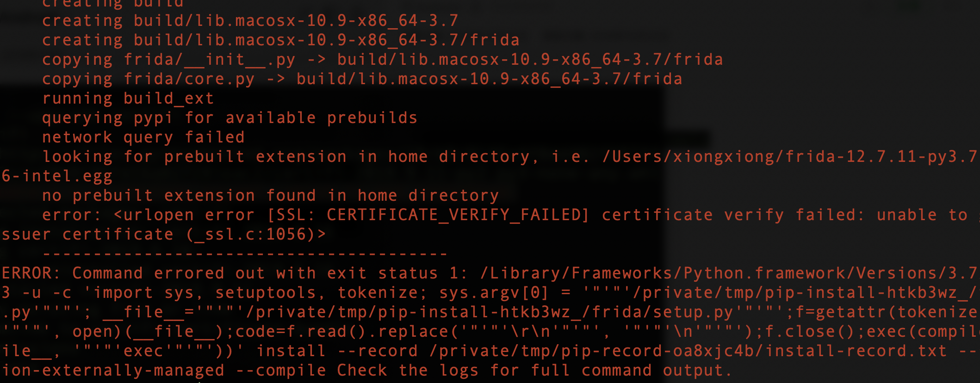
Task: Click the "6-intel.egg" text
Action: 57,176
